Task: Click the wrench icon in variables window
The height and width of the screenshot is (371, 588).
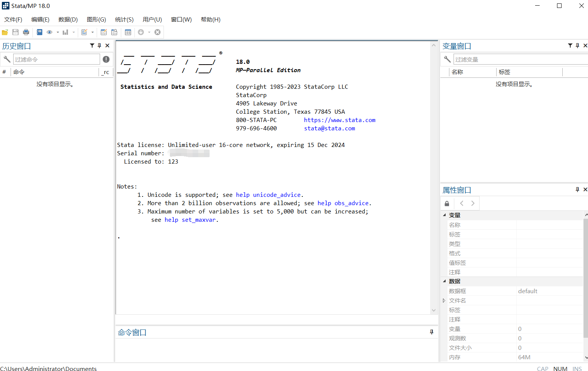Action: click(x=447, y=59)
